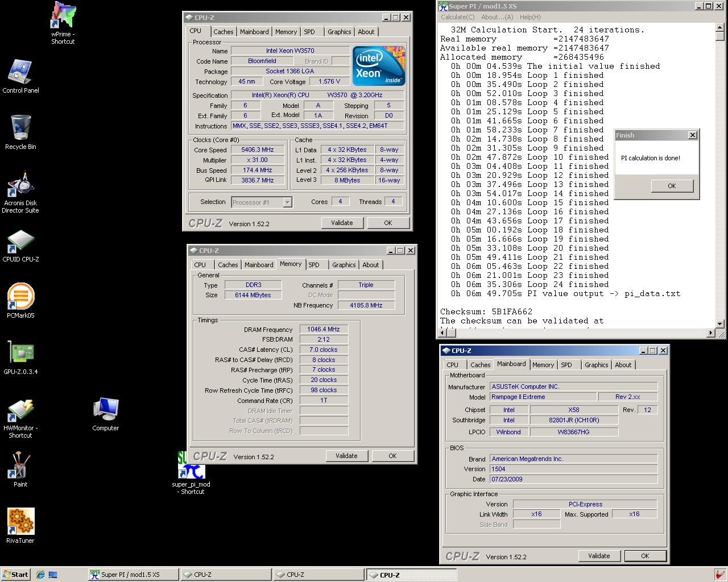Image resolution: width=728 pixels, height=582 pixels.
Task: Click the Southbridge 82801JR (ICH10R) field
Action: point(574,420)
